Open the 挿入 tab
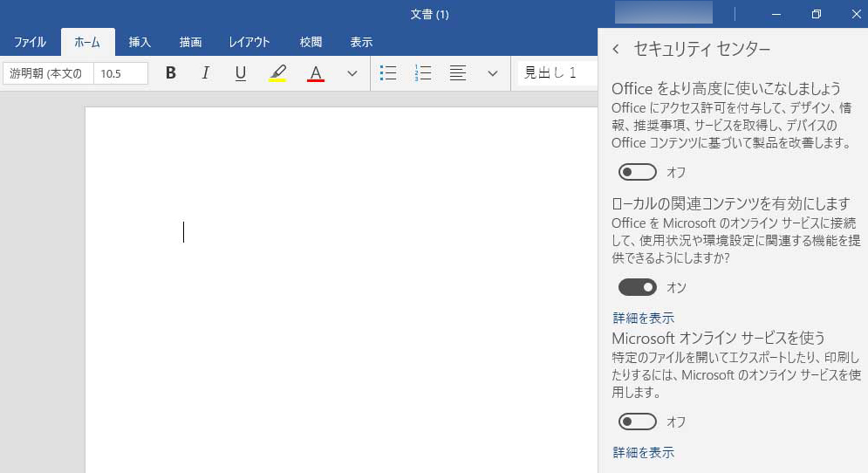The image size is (868, 473). coord(140,42)
